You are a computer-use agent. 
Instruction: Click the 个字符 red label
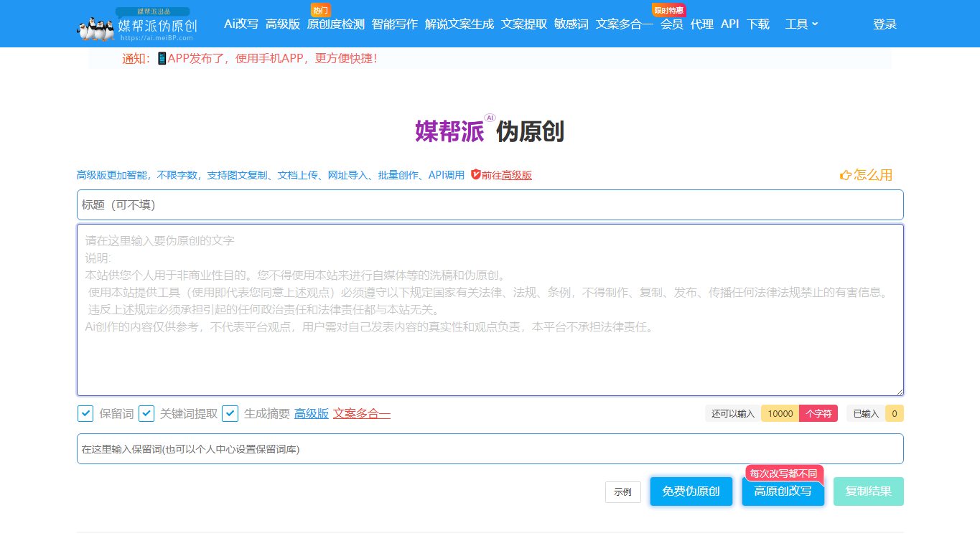[x=818, y=413]
